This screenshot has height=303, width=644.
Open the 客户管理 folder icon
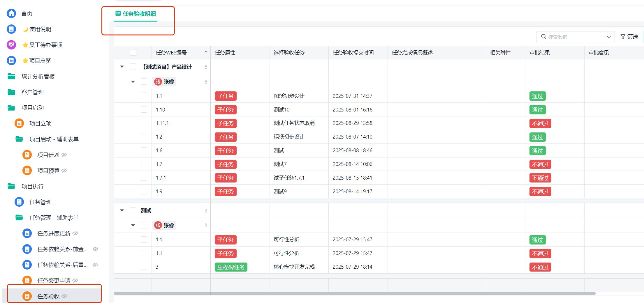(11, 92)
